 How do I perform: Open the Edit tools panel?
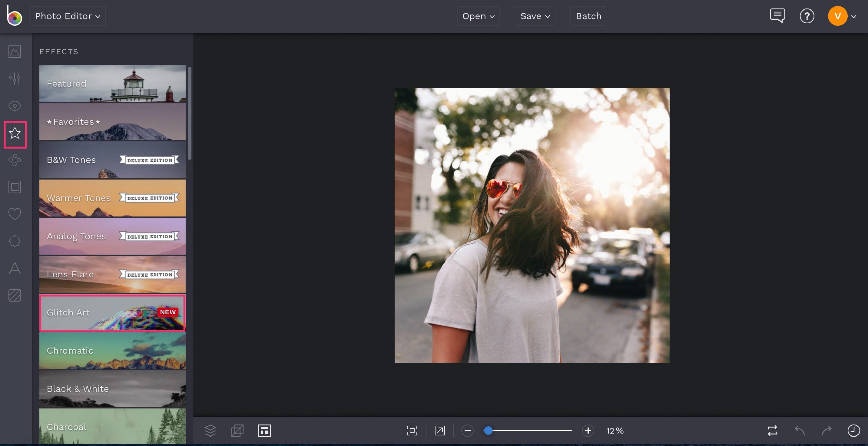coord(15,52)
